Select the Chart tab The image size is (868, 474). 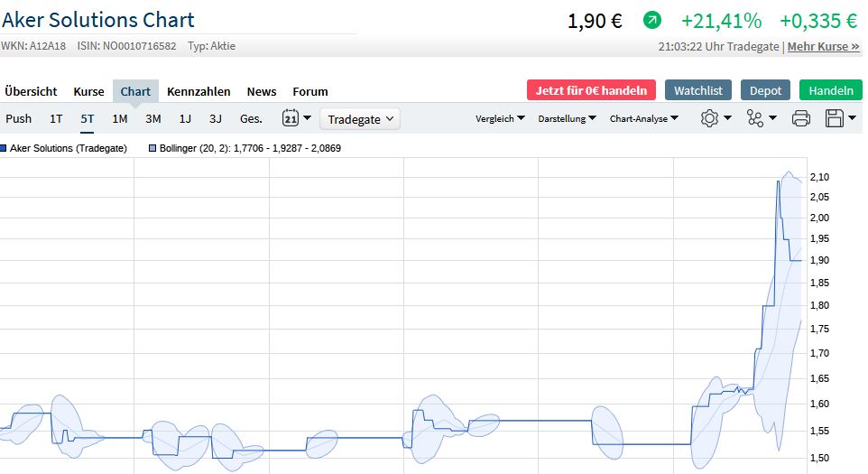coord(135,91)
